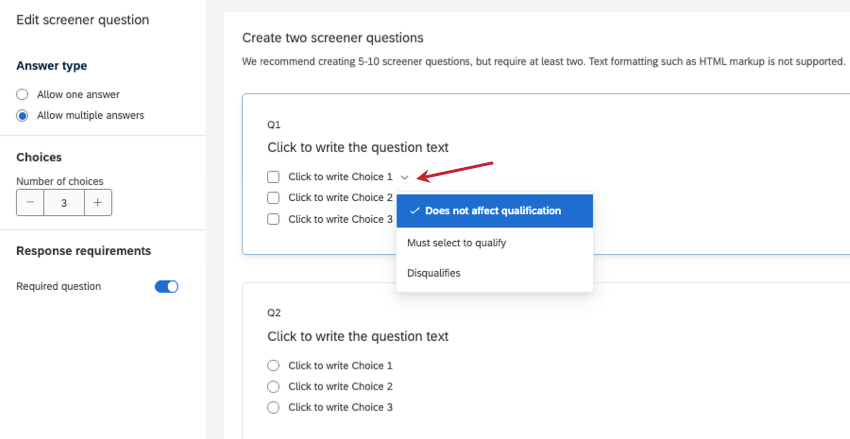Edit the Q1 question text

coord(357,147)
